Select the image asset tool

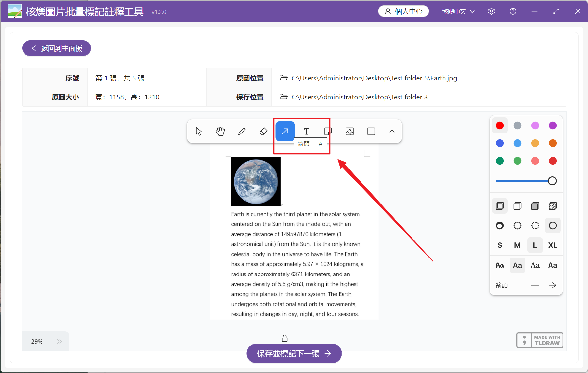pos(350,131)
